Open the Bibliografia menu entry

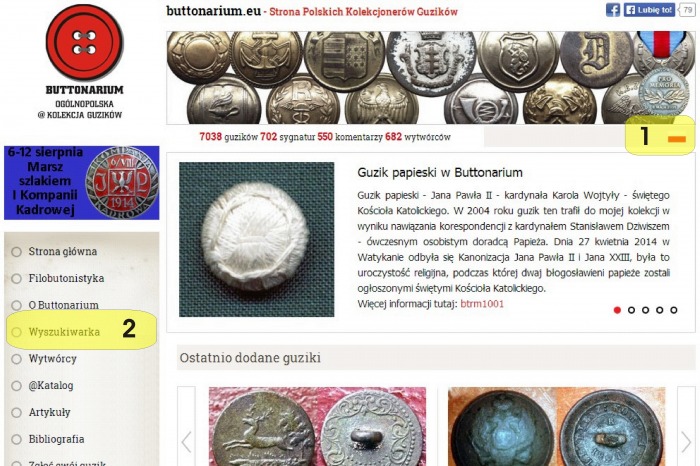pos(56,439)
